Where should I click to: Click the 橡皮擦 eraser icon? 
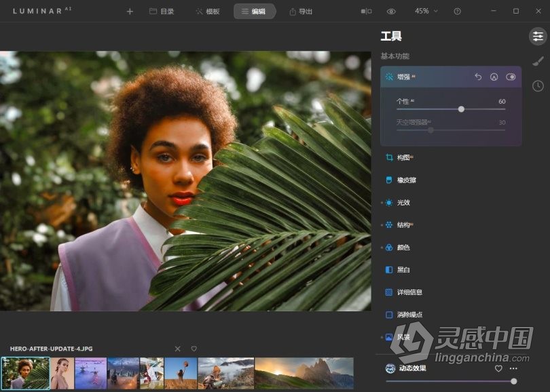coord(388,180)
